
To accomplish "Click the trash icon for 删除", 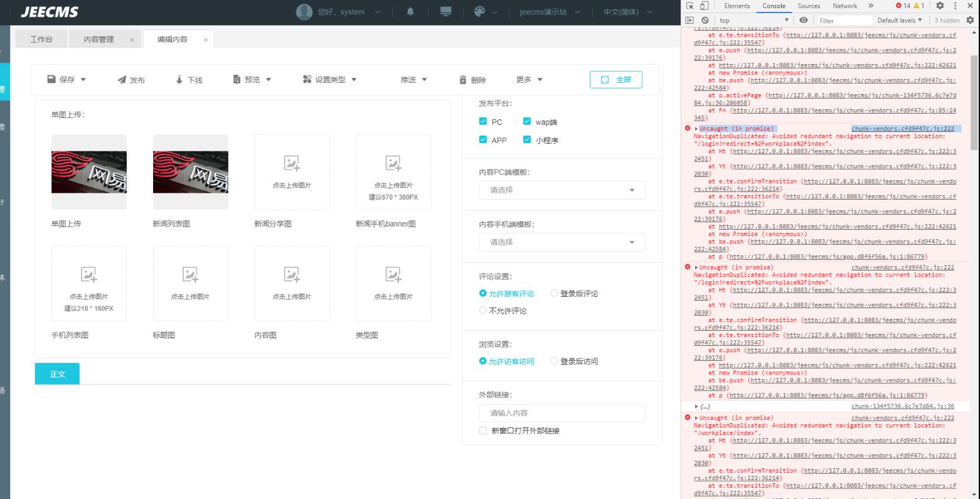I will tap(463, 80).
